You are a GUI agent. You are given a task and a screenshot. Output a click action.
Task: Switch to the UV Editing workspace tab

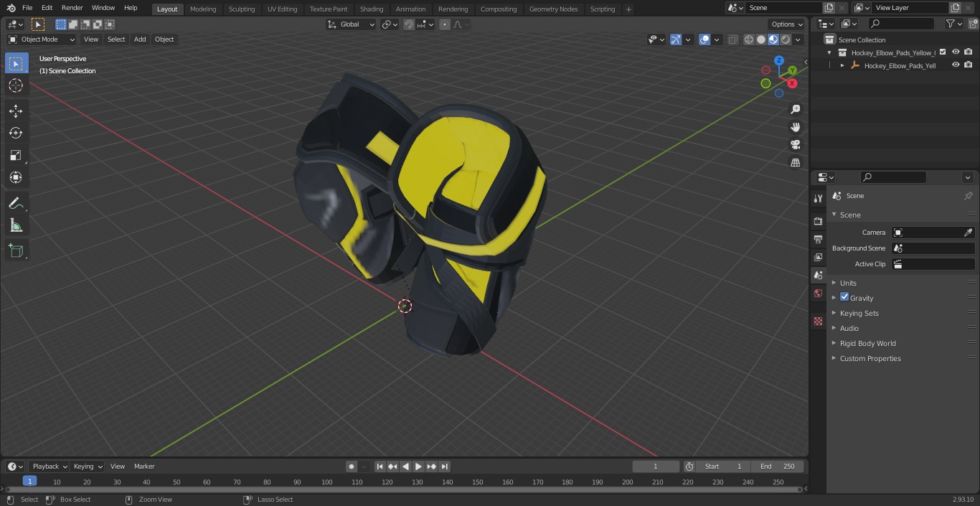pyautogui.click(x=282, y=9)
